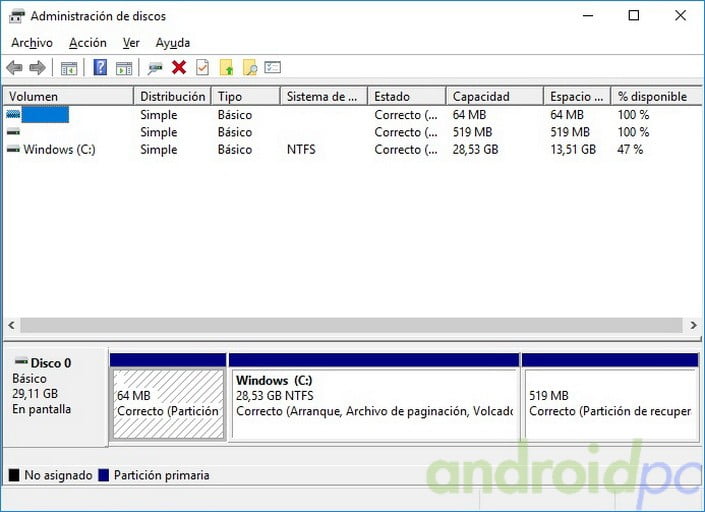Click the Disco 0 disk label panel
Viewport: 705px width, 512px height.
pos(55,395)
